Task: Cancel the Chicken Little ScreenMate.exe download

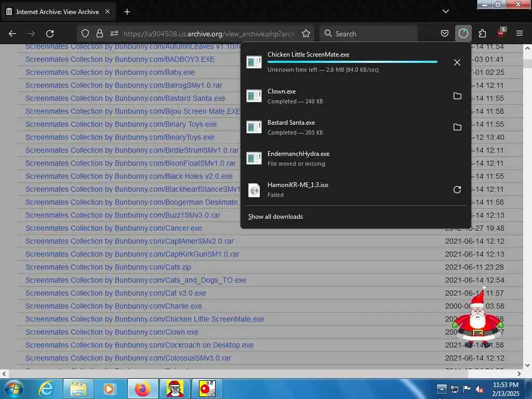Action: (457, 62)
